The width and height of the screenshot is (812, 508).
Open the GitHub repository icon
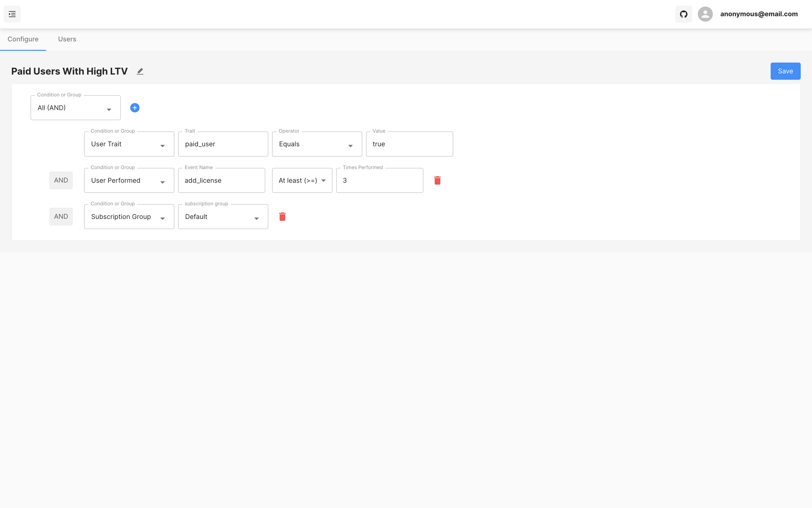tap(683, 14)
